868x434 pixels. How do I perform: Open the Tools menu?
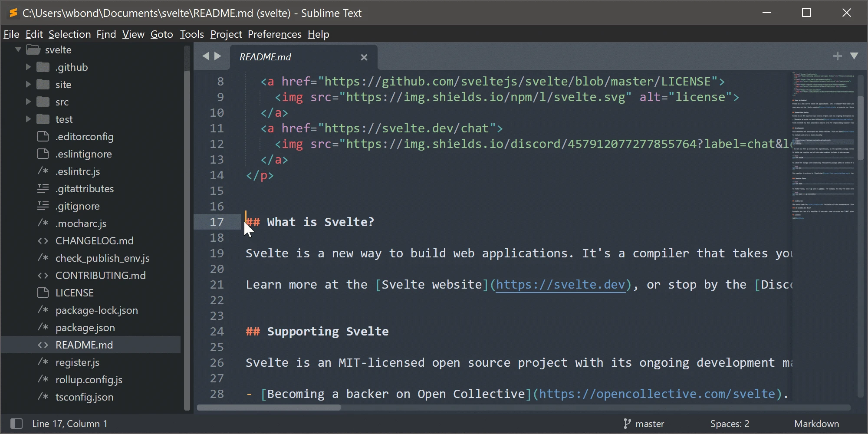tap(191, 34)
